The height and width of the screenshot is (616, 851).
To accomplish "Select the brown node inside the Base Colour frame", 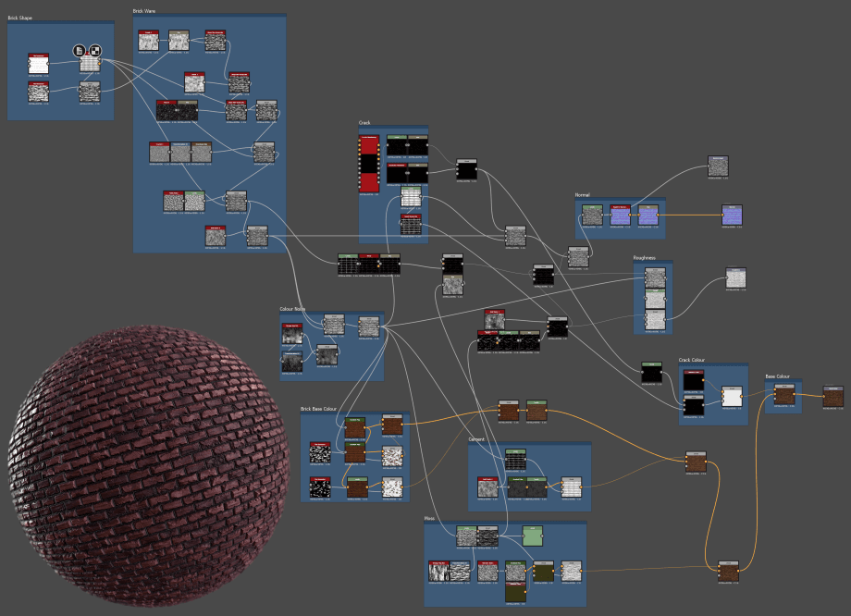I will [x=784, y=395].
